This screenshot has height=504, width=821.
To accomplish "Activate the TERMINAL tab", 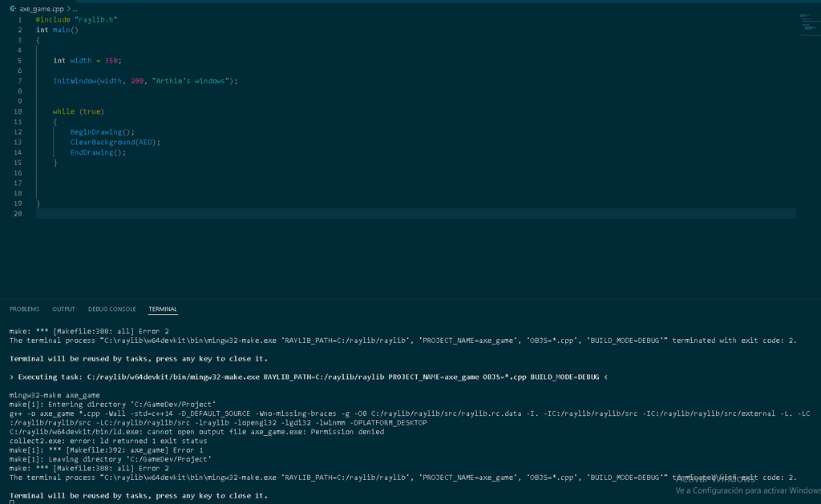I will pyautogui.click(x=163, y=308).
